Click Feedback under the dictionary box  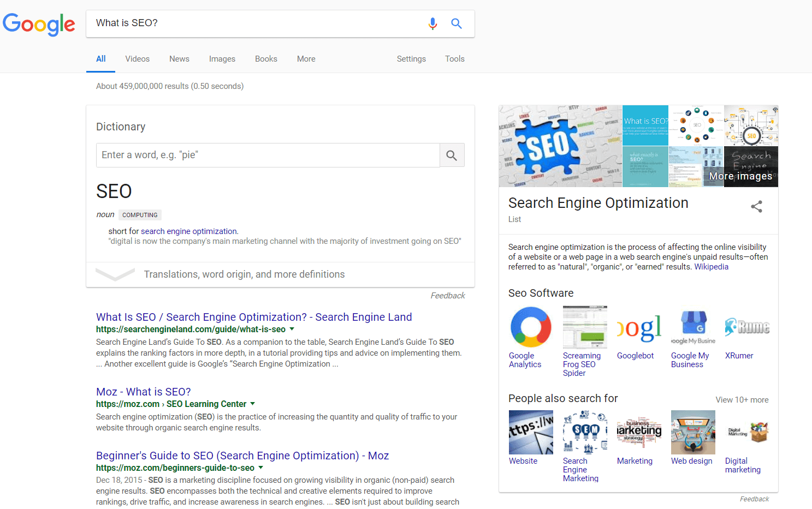tap(448, 296)
